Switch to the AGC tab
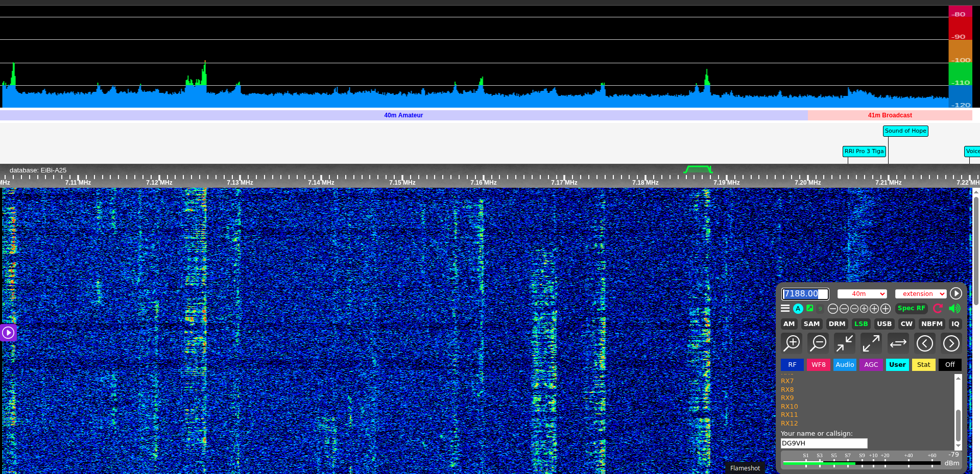 [x=871, y=365]
